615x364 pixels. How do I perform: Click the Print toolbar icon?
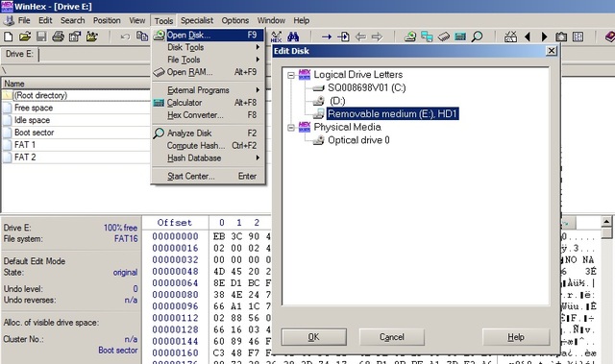pyautogui.click(x=58, y=36)
